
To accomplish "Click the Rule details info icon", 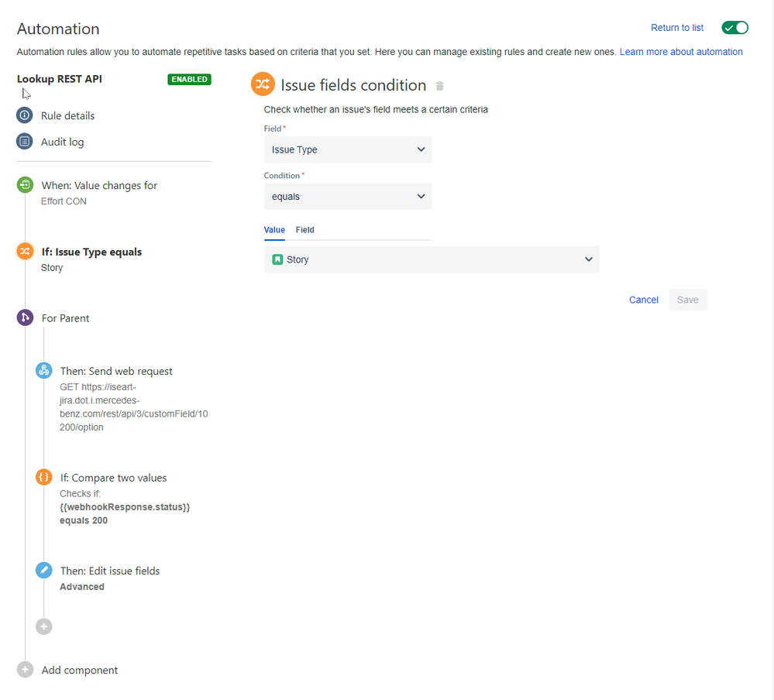I will point(25,115).
